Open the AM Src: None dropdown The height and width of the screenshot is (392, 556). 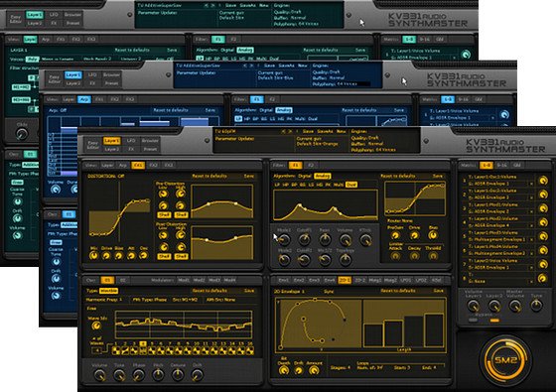(220, 300)
